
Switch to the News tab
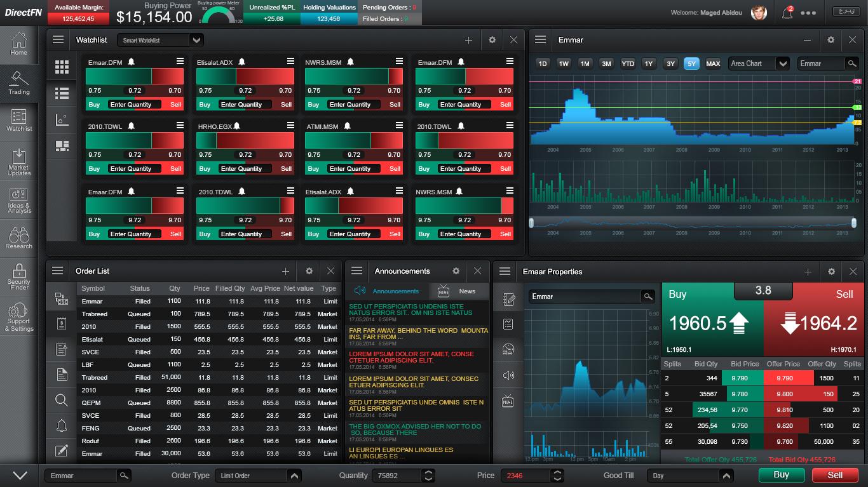[459, 291]
